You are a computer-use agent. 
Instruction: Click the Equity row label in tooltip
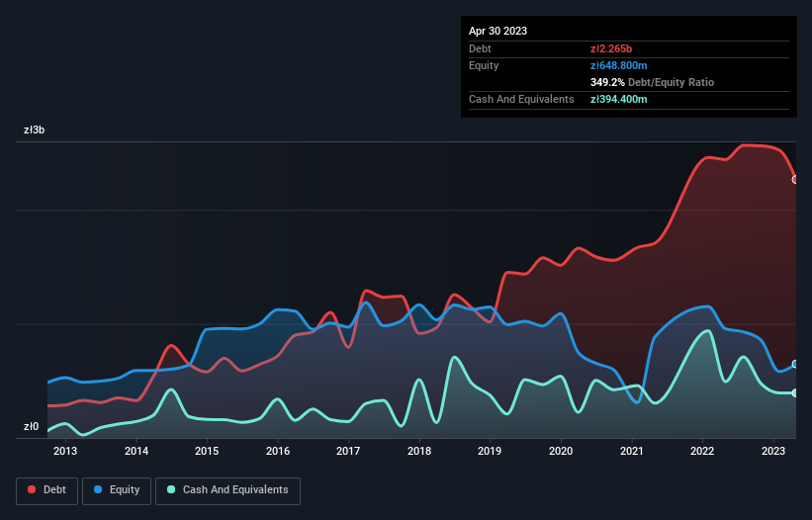[x=484, y=65]
